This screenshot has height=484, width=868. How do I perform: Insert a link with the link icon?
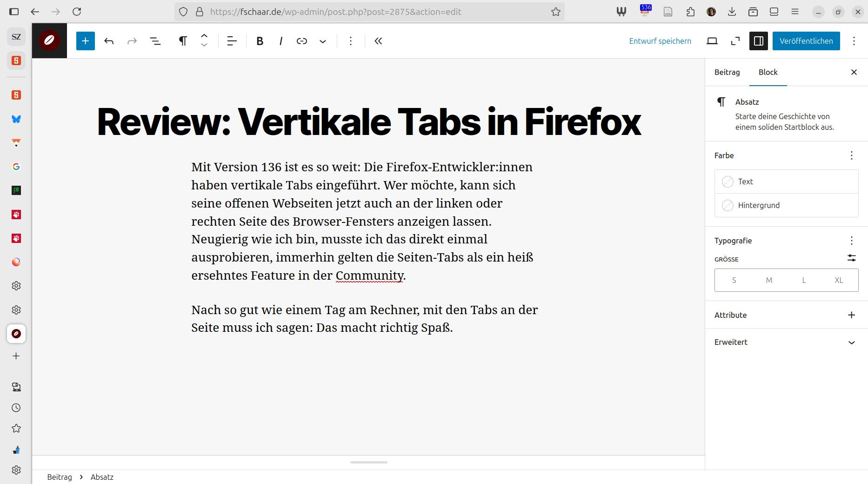tap(301, 41)
